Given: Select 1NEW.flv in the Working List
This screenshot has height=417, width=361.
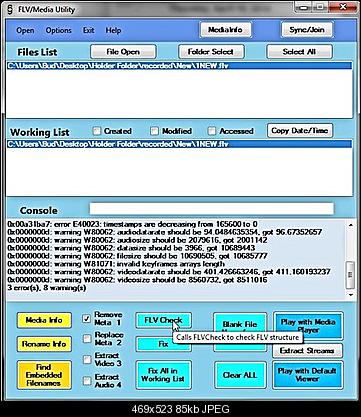Looking at the screenshot, I should [179, 144].
